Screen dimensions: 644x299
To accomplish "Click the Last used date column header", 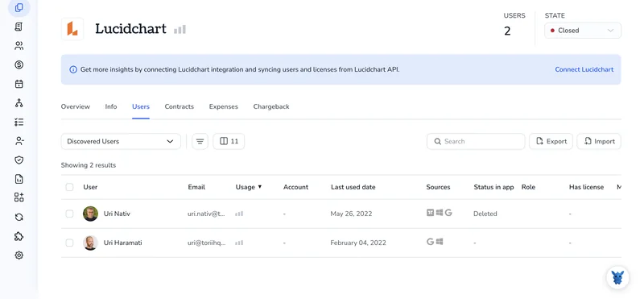I will pos(353,187).
